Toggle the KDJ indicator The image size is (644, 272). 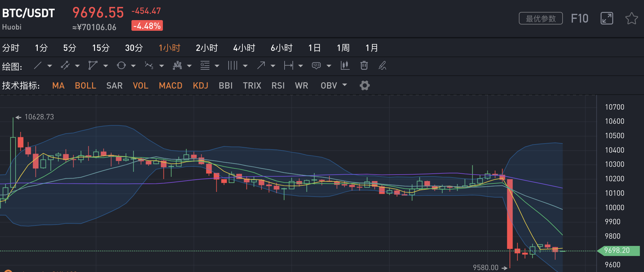201,85
